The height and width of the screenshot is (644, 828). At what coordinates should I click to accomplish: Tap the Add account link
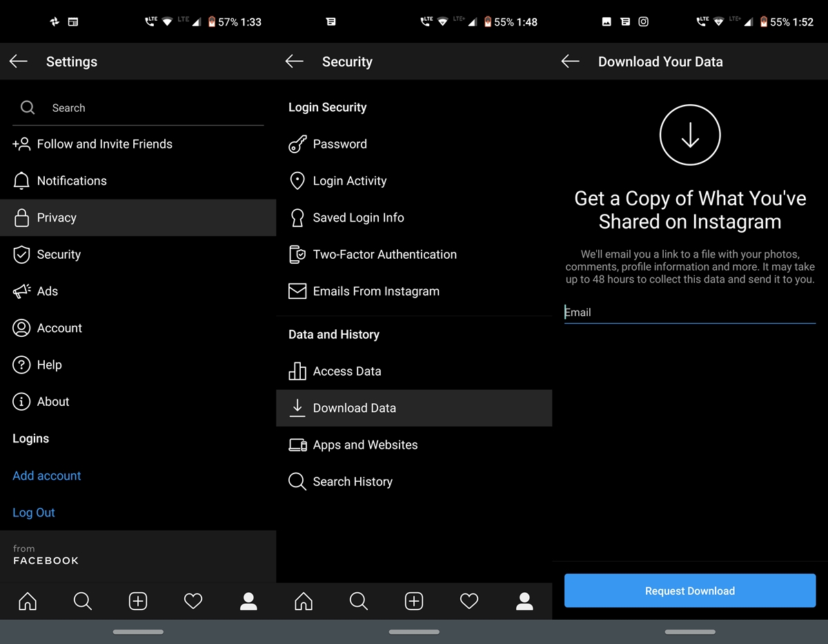coord(47,476)
